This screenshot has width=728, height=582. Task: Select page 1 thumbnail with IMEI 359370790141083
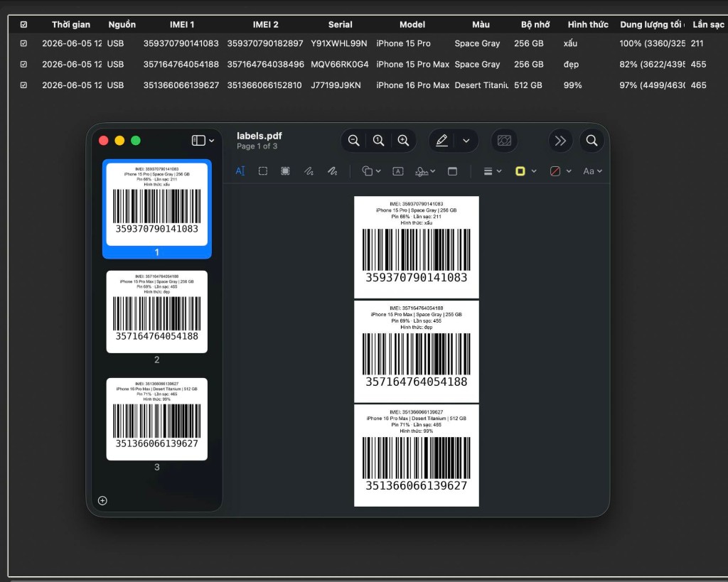coord(157,204)
